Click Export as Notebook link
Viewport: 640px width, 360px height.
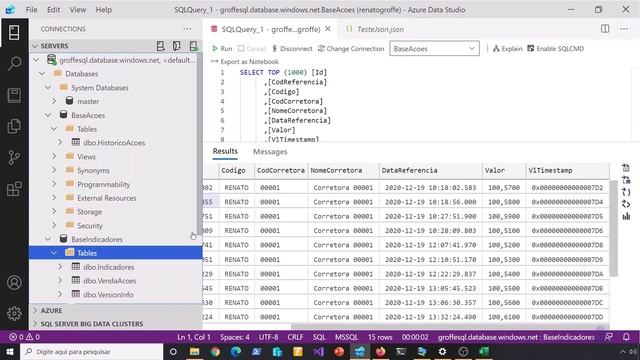coord(245,62)
